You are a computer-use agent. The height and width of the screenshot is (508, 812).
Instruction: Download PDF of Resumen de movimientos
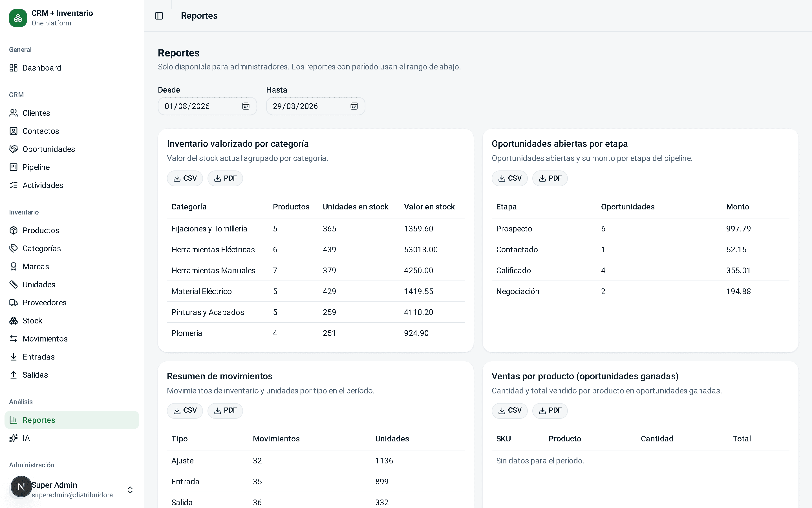225,411
